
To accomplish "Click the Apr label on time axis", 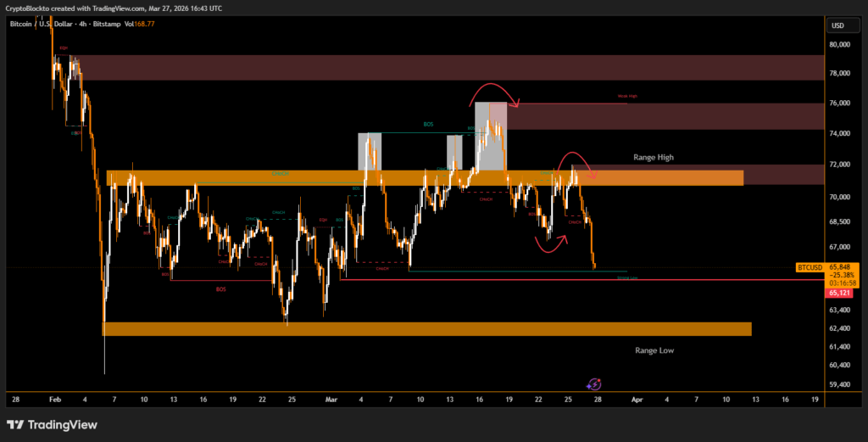I will (x=637, y=398).
